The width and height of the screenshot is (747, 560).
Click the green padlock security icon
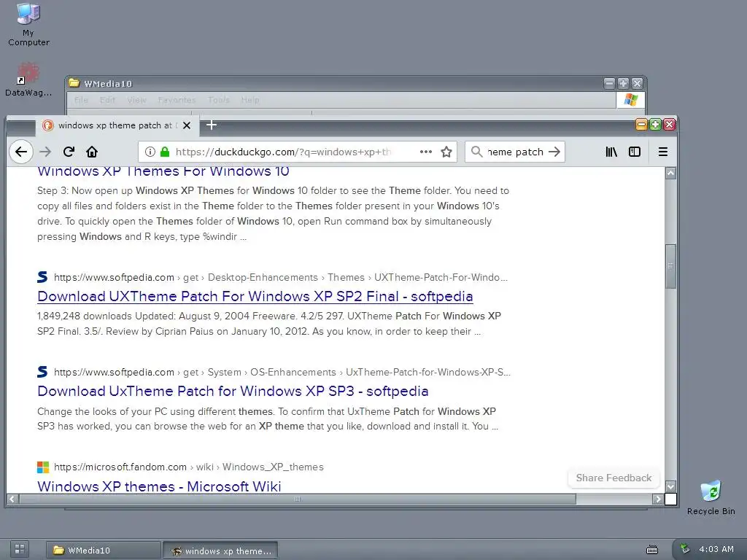[165, 152]
